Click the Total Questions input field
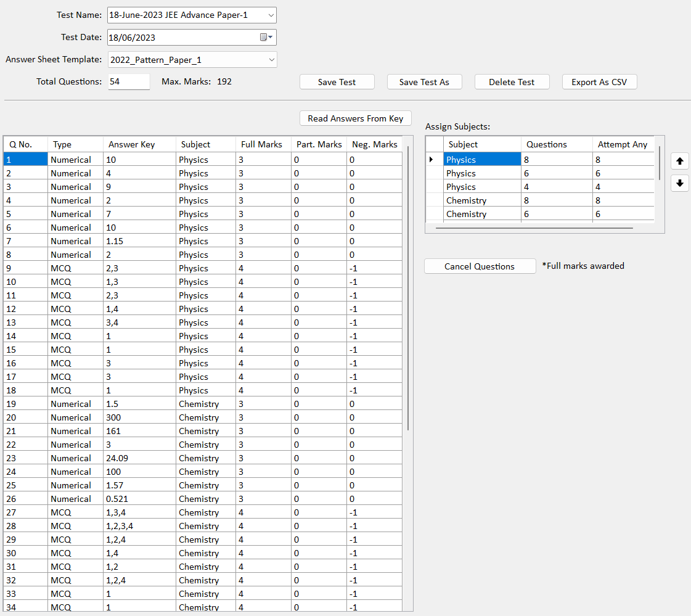Screen dimensions: 691x616 click(128, 82)
